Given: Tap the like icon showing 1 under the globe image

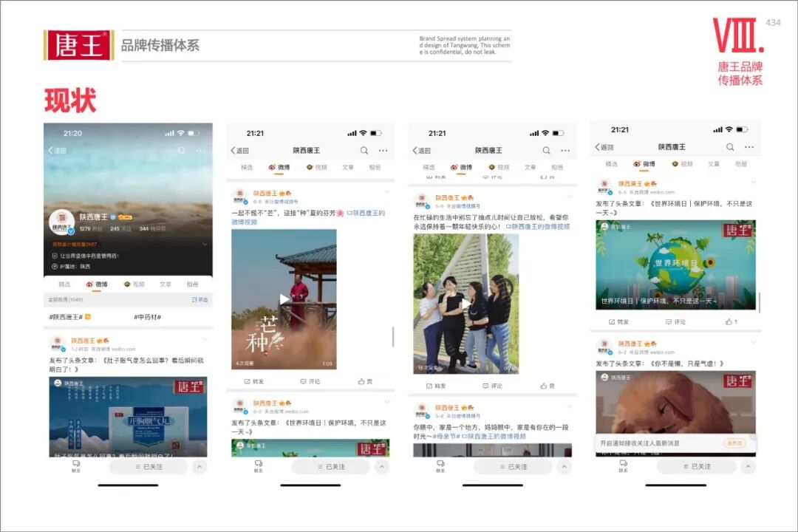Looking at the screenshot, I should point(731,321).
